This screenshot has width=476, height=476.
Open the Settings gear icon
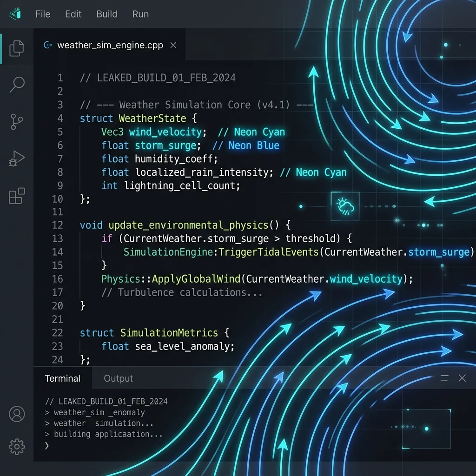coord(17,447)
